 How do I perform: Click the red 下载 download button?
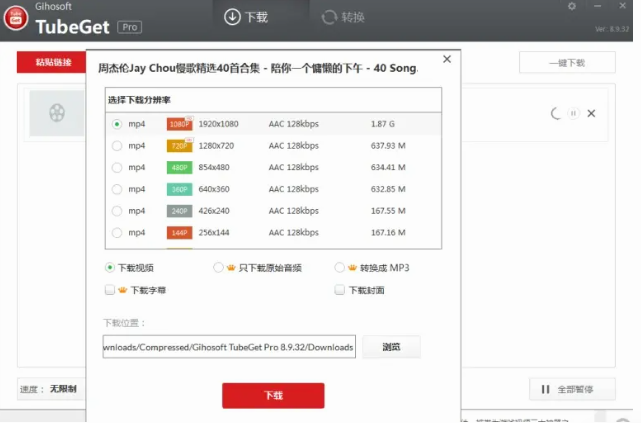click(x=273, y=395)
